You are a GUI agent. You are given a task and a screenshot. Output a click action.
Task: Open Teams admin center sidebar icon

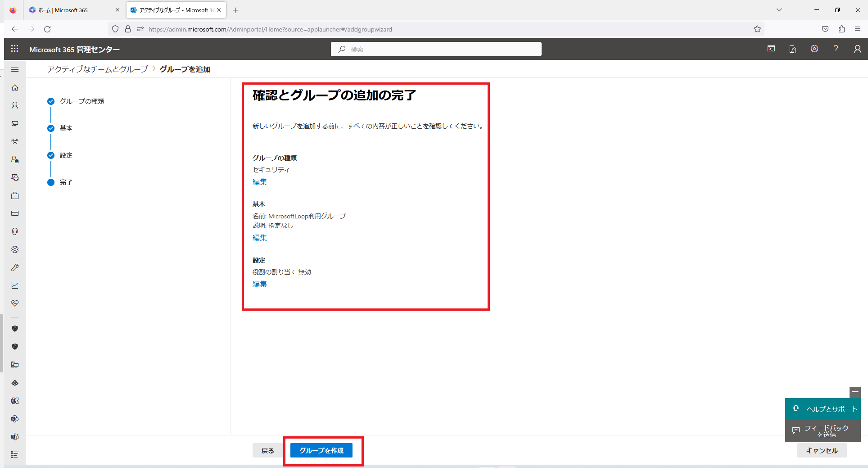pos(15,437)
